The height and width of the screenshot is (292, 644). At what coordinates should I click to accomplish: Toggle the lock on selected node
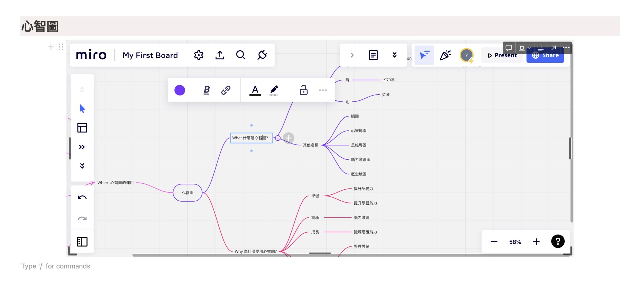[303, 90]
